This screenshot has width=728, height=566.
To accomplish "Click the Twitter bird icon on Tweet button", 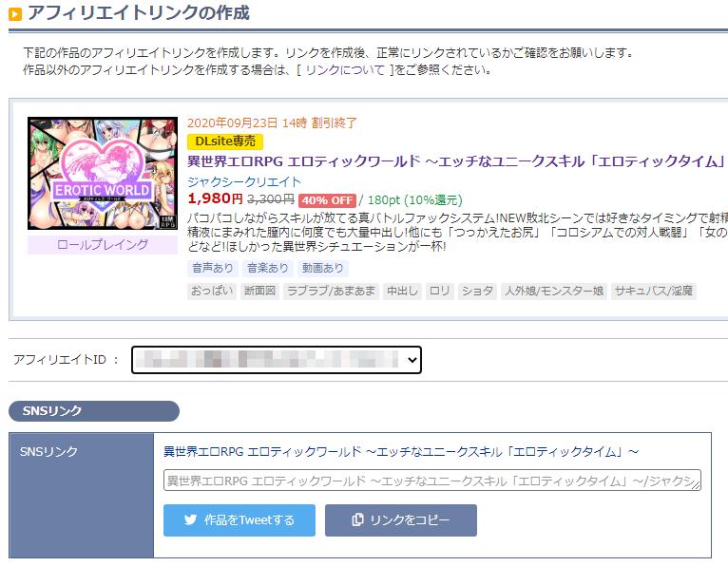I will (x=190, y=519).
